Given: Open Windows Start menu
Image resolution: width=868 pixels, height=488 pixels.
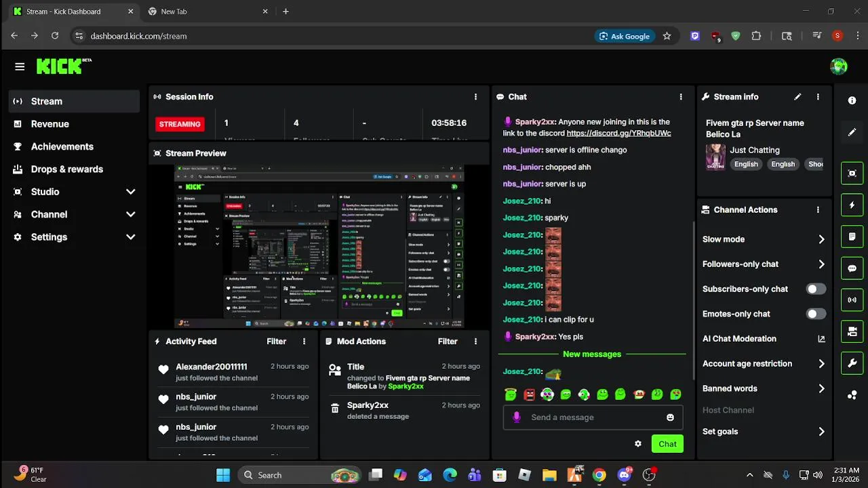Looking at the screenshot, I should [x=223, y=475].
